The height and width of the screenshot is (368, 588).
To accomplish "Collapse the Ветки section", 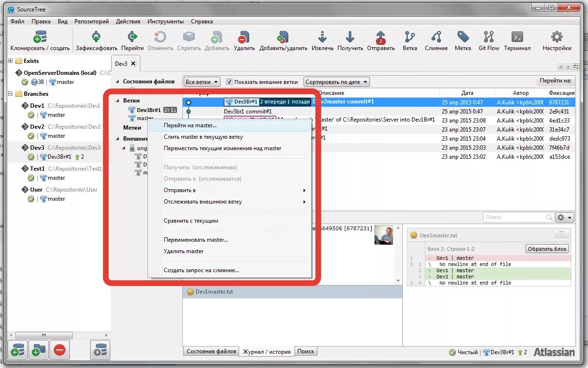I will (117, 101).
